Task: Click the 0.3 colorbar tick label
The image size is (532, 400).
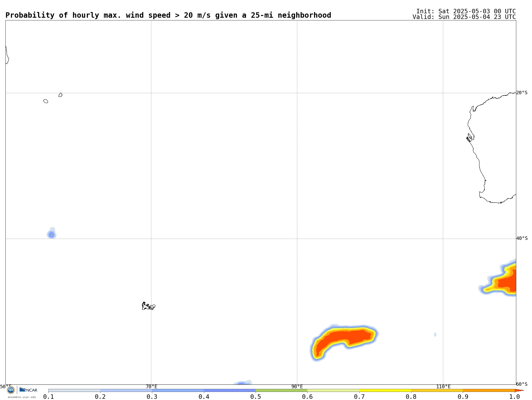Action: point(152,397)
